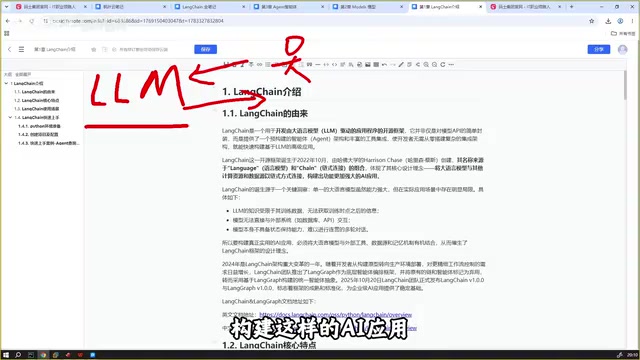Click the zoom in magnifier icon
Viewport: 640px width, 360px height.
pyautogui.click(x=426, y=64)
